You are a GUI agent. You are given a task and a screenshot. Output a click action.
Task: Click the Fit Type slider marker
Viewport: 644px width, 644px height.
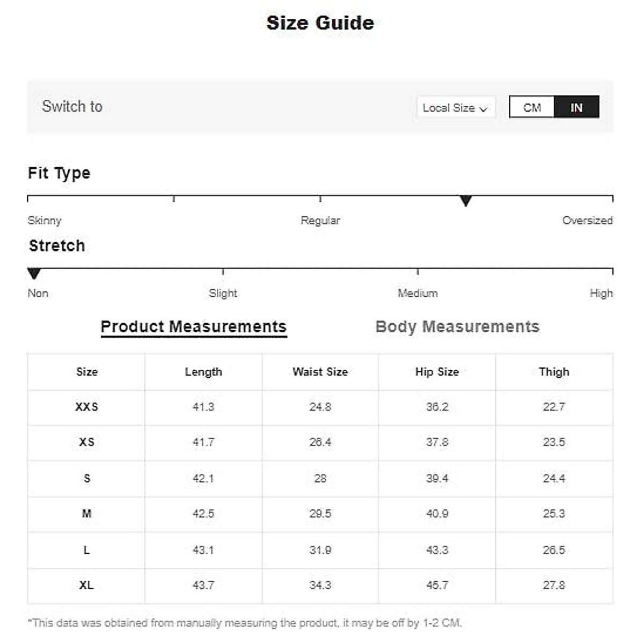point(466,201)
